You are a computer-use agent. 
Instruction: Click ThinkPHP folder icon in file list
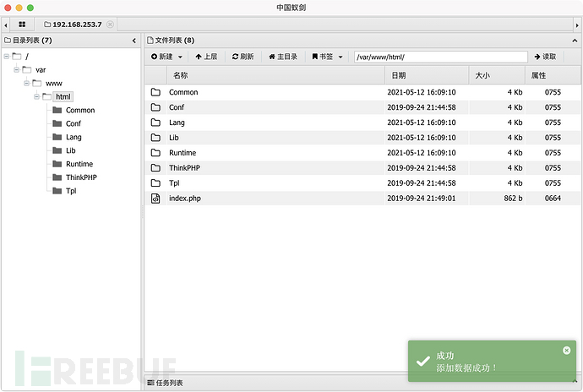pyautogui.click(x=155, y=168)
